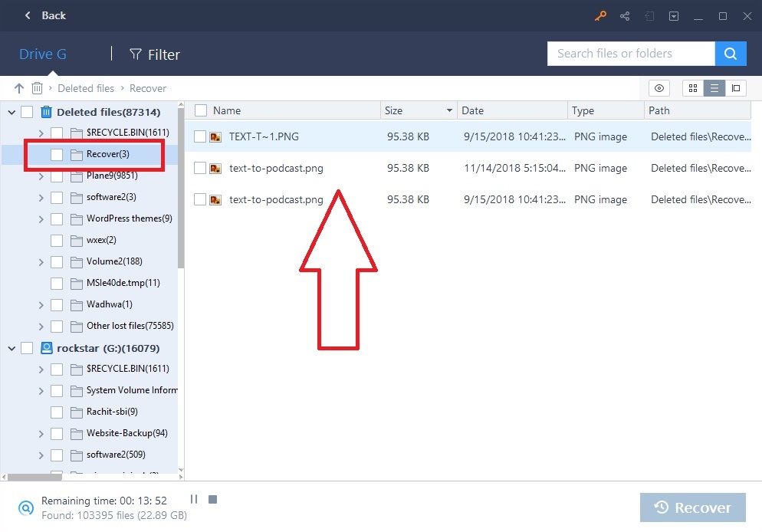Click the Back arrow icon
Viewport: 762px width, 532px height.
click(28, 15)
